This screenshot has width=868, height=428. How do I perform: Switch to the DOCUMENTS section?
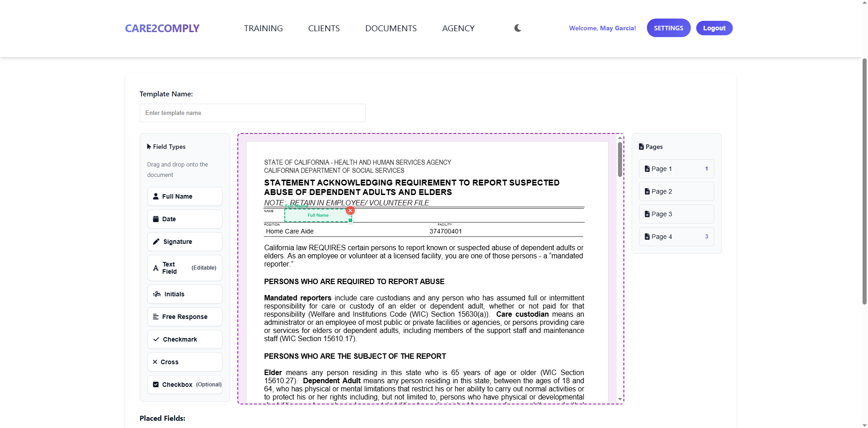(x=391, y=28)
